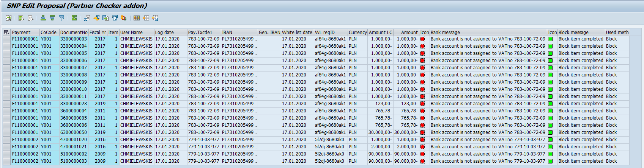This screenshot has height=168, width=644.
Task: Click the Total sigma icon
Action: pyautogui.click(x=74, y=18)
